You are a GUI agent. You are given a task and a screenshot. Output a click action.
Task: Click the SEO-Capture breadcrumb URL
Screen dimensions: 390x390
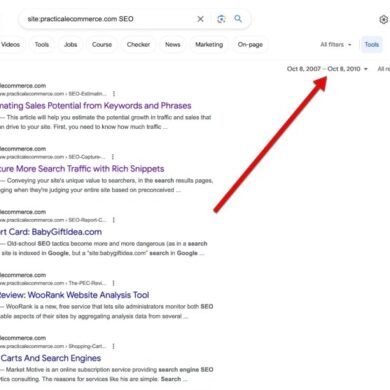point(53,157)
